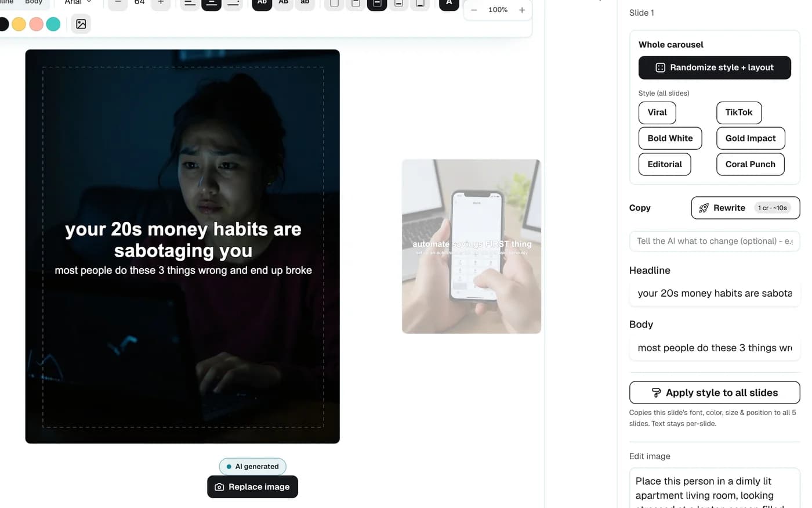Choose the Coral Punch style
The image size is (812, 508).
pos(751,164)
